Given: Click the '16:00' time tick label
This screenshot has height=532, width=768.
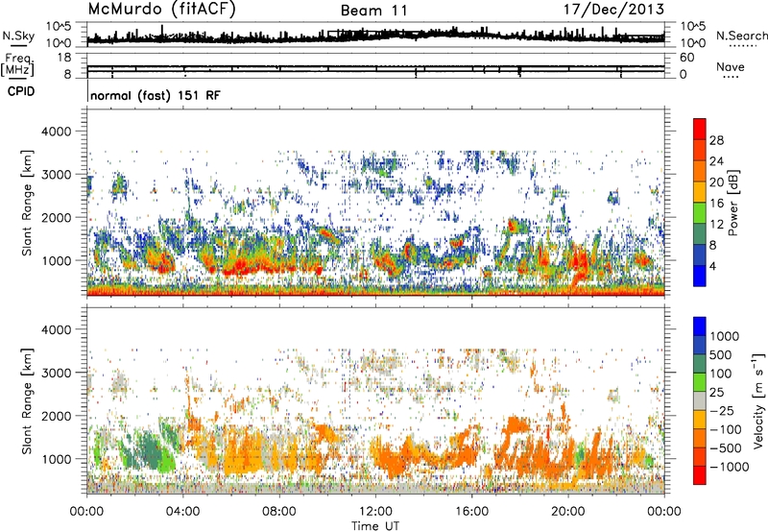Looking at the screenshot, I should [x=471, y=512].
